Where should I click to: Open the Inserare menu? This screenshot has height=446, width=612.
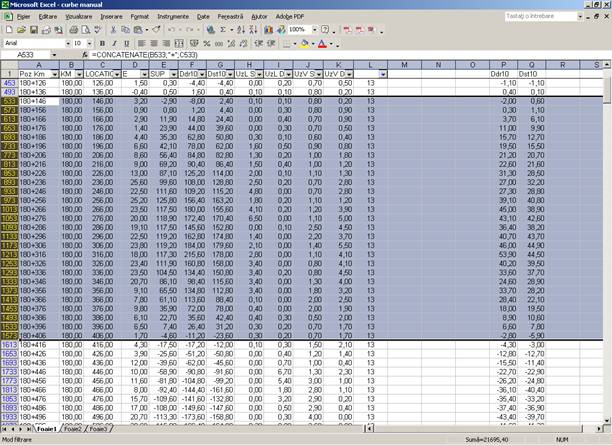click(x=111, y=17)
